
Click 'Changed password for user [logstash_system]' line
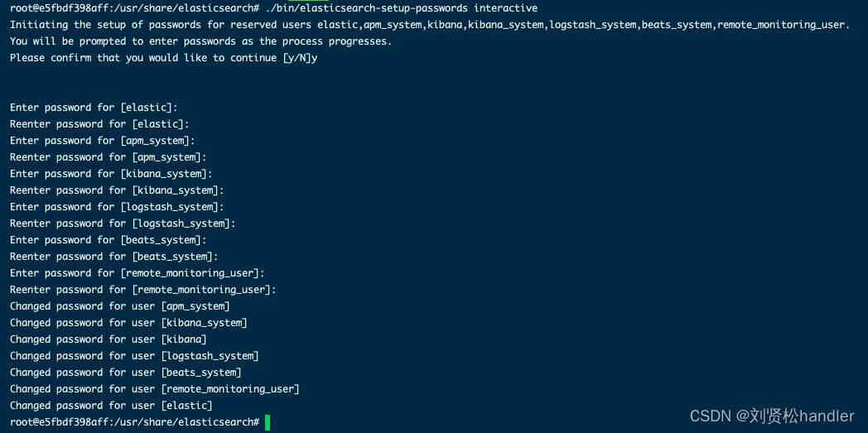tap(134, 356)
